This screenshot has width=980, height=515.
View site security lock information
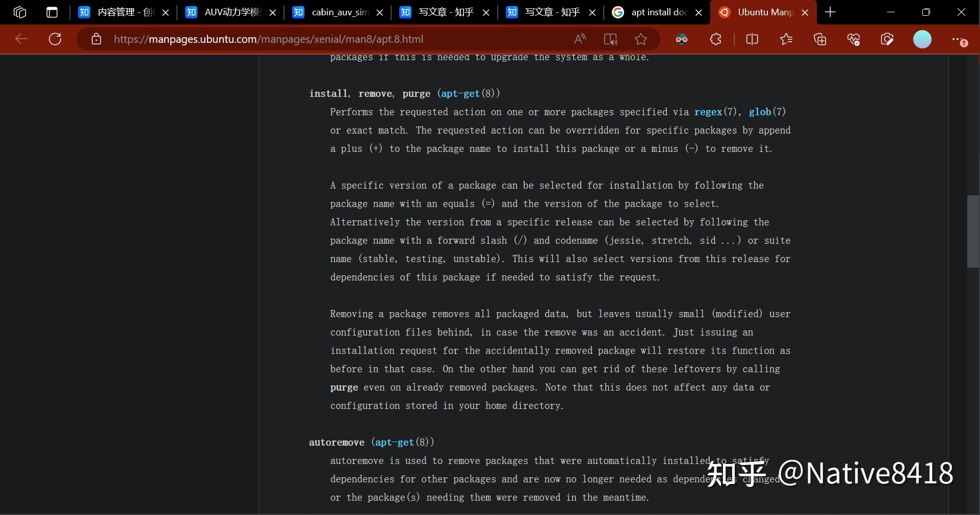tap(96, 39)
